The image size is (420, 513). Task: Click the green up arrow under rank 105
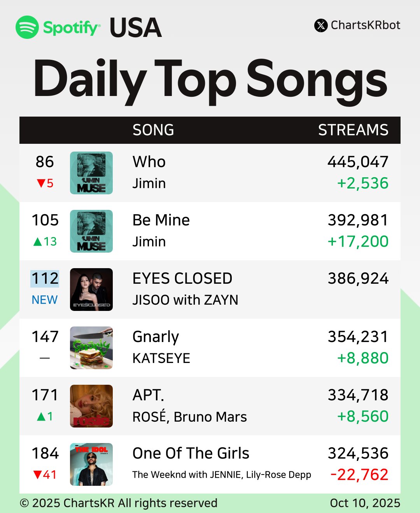coord(38,242)
